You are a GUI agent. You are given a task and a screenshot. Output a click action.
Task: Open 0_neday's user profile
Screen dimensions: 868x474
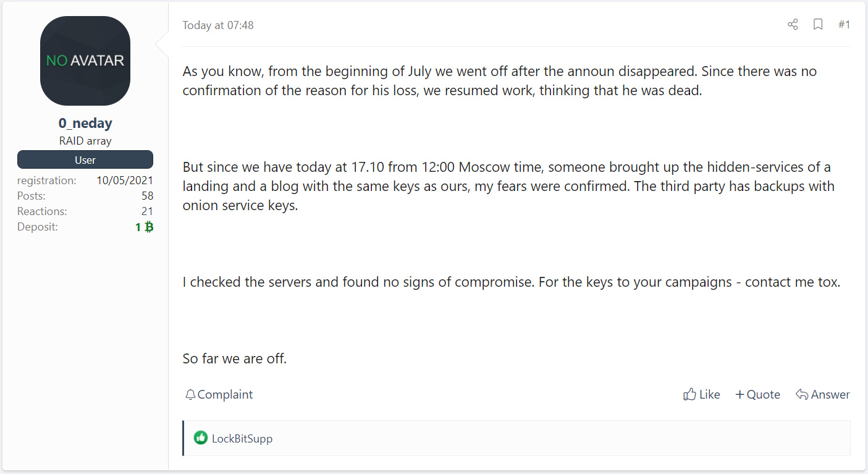pos(85,122)
